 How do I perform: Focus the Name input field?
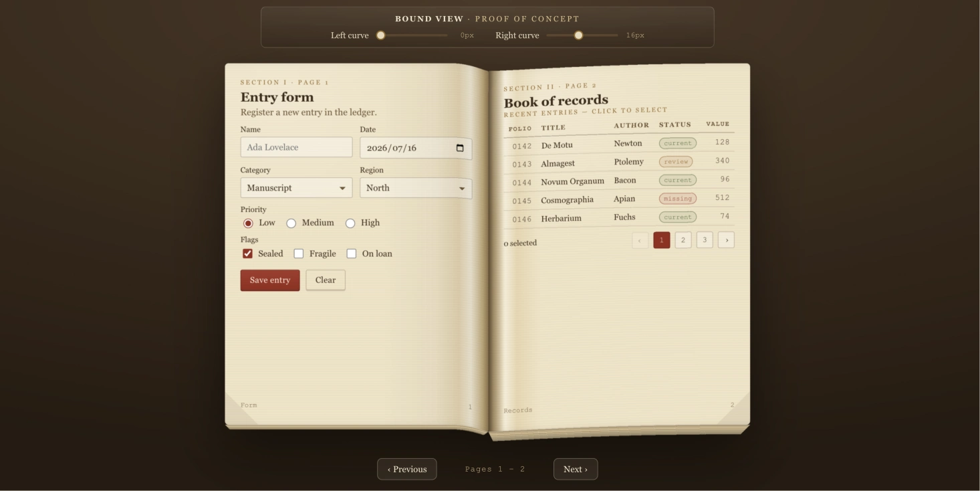pyautogui.click(x=296, y=147)
